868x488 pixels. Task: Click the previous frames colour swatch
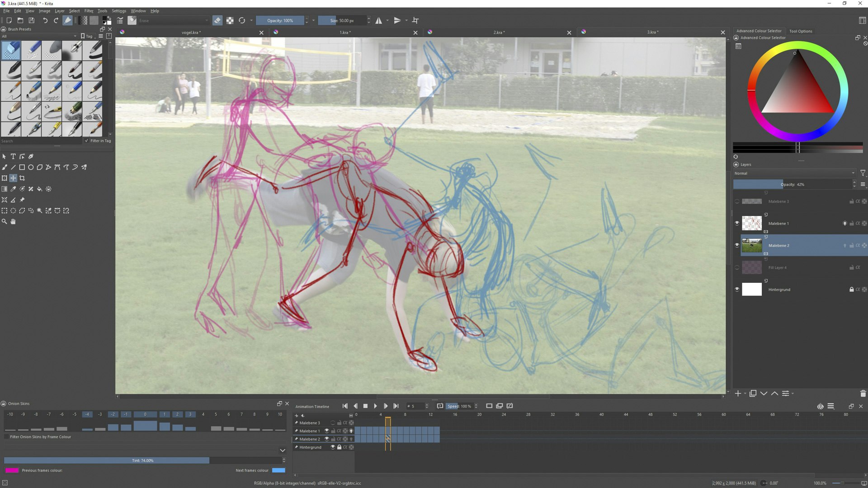click(x=12, y=470)
